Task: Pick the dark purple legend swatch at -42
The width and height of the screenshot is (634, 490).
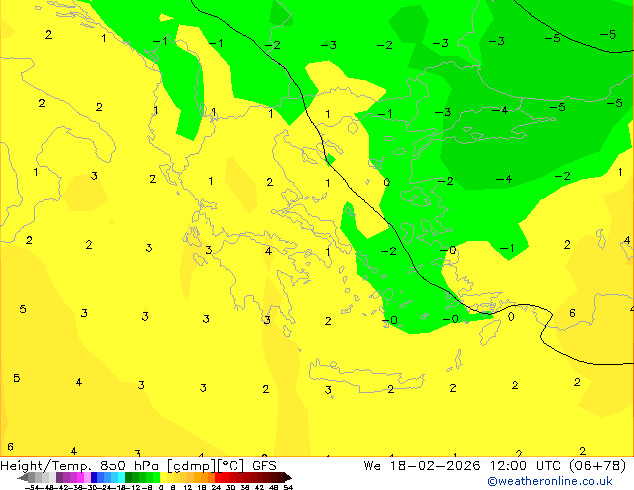Action: coord(59,477)
